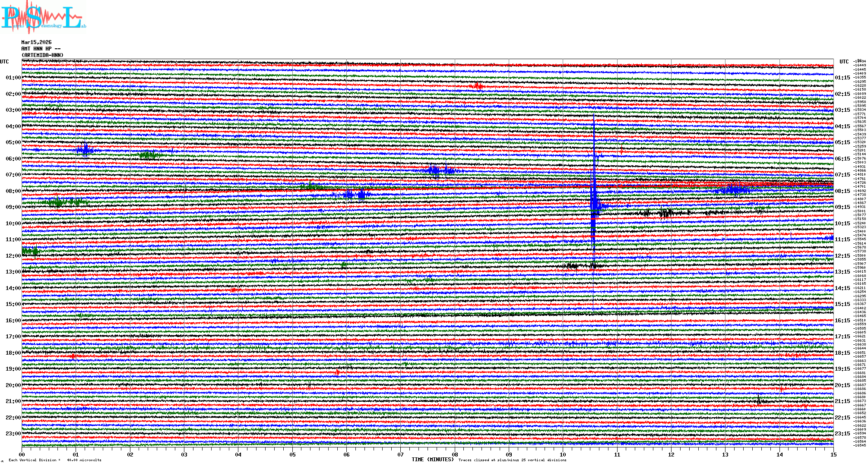Click the 23:00 hour label

coord(13,434)
